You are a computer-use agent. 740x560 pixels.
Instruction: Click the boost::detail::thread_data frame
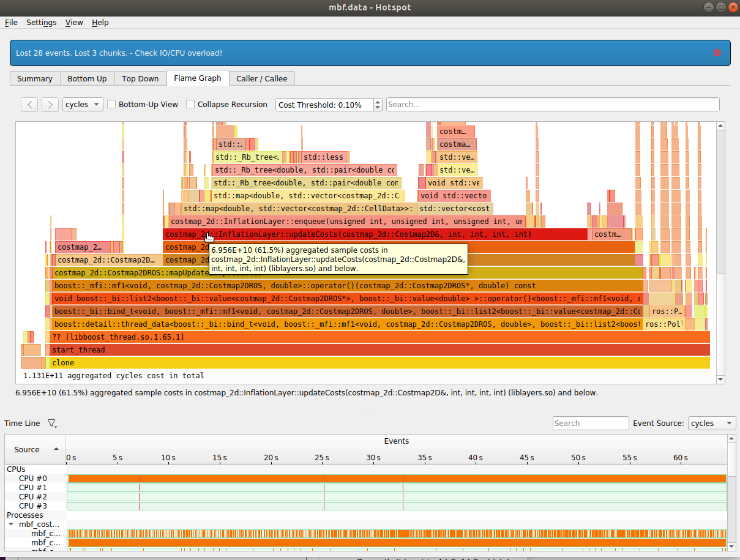(x=347, y=324)
